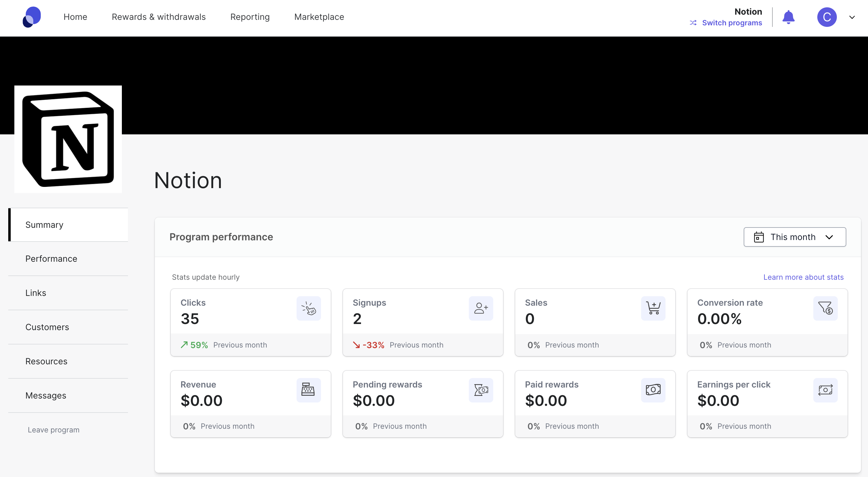Click the Earnings per click icon
The height and width of the screenshot is (477, 868).
pyautogui.click(x=825, y=390)
